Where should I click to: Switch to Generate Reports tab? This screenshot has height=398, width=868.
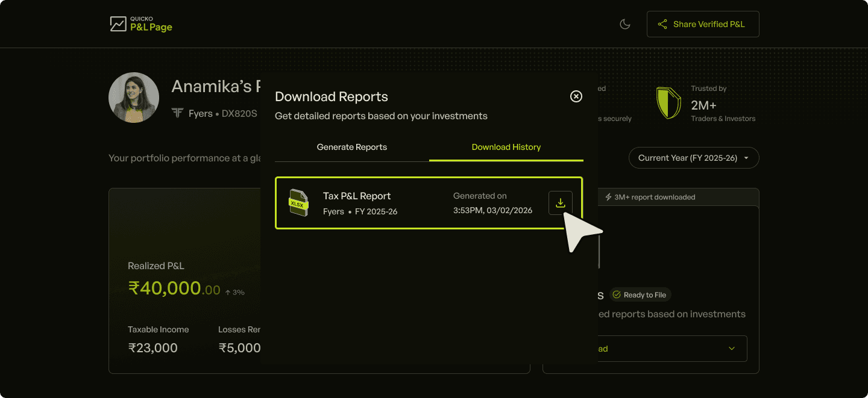[352, 147]
